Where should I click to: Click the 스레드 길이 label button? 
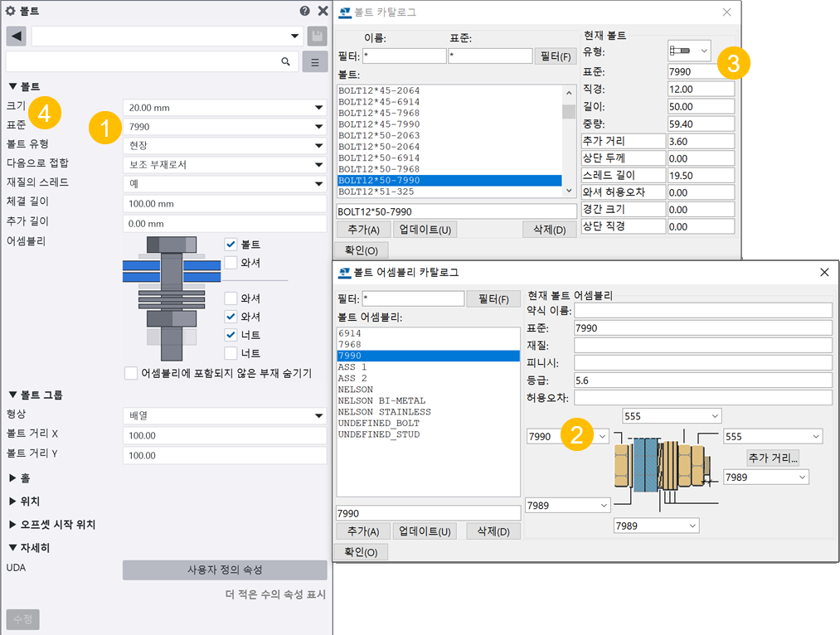tap(623, 175)
